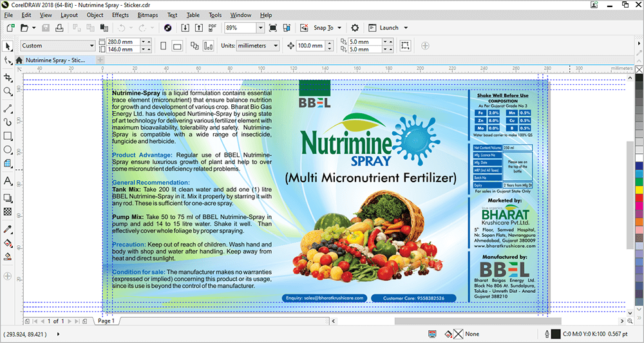Open the File menu
The image size is (644, 343).
pos(8,15)
